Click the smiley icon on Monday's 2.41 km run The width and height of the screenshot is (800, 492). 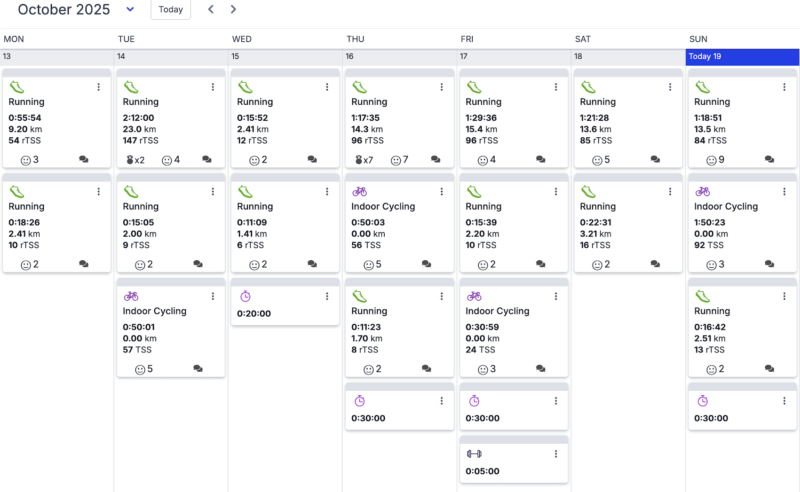point(25,265)
